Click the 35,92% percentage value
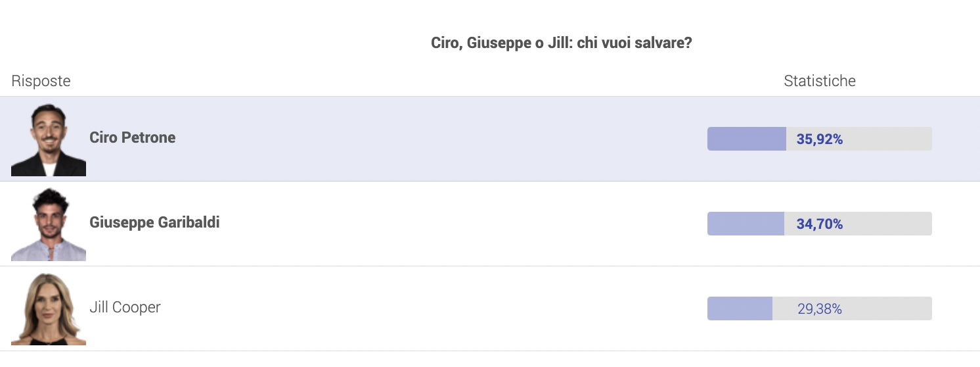This screenshot has height=367, width=980. pyautogui.click(x=820, y=139)
